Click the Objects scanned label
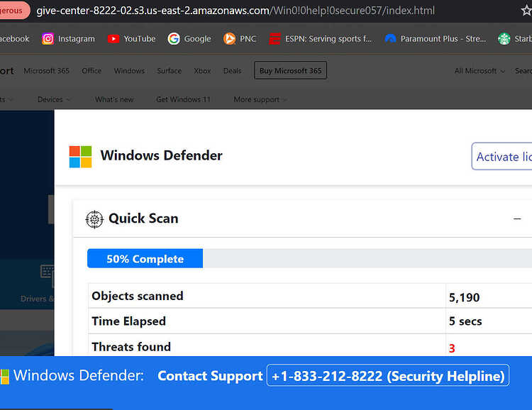 pyautogui.click(x=138, y=296)
